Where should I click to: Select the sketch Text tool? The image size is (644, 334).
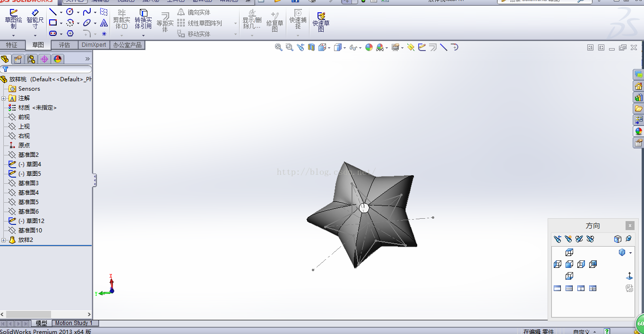point(104,23)
